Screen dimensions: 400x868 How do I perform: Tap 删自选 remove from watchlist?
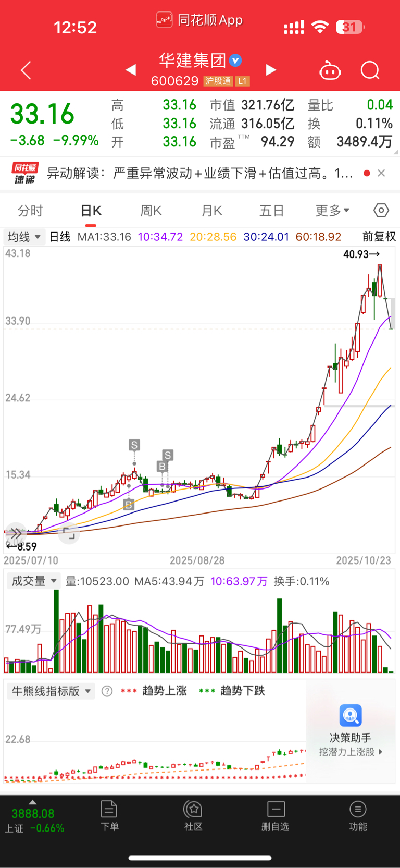[x=276, y=816]
